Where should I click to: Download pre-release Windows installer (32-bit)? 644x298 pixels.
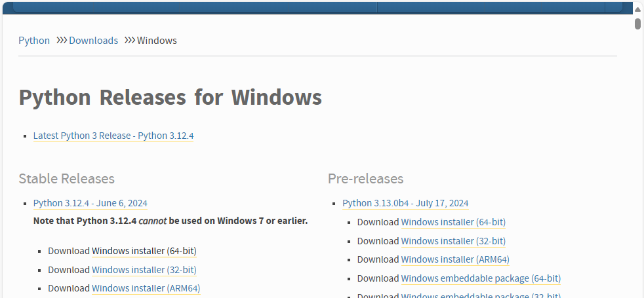[453, 240]
